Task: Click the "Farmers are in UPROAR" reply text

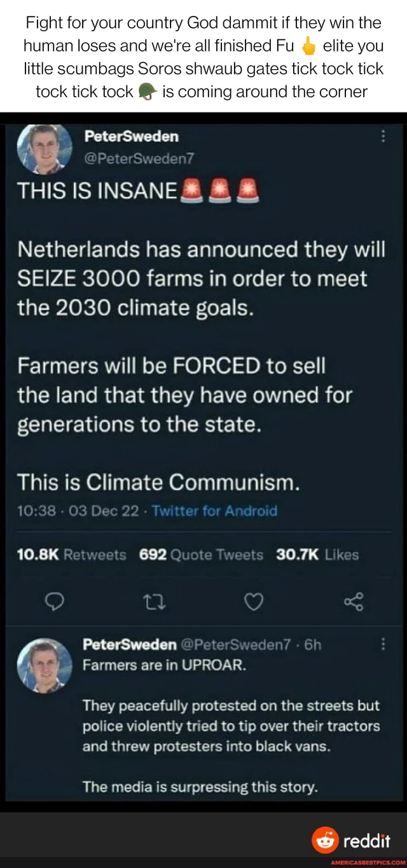Action: (160, 666)
